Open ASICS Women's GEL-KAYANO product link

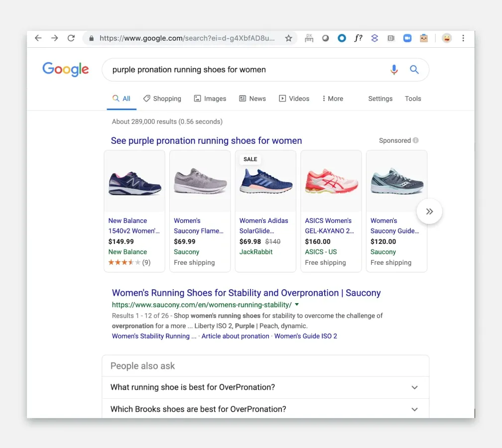click(x=330, y=225)
